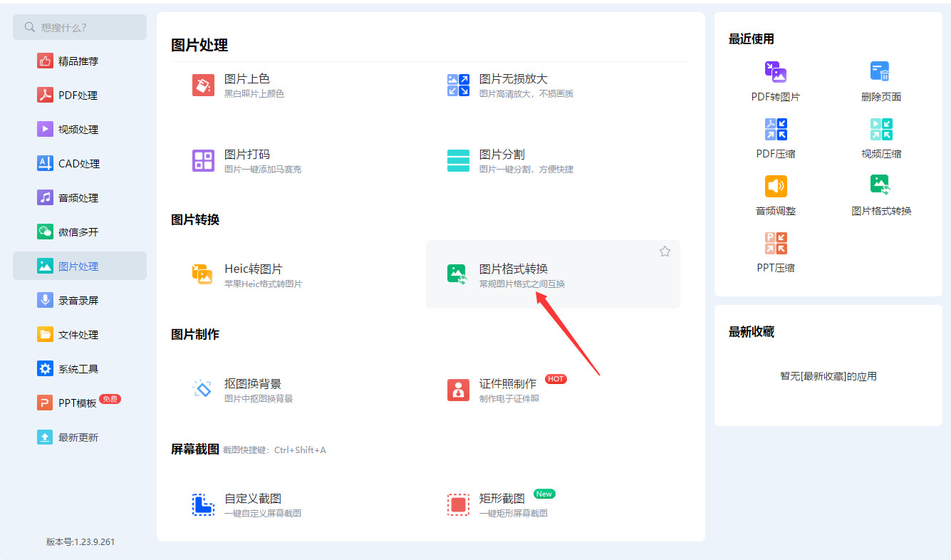
Task: Open 图片格式转换 in recently used panel
Action: pos(881,195)
